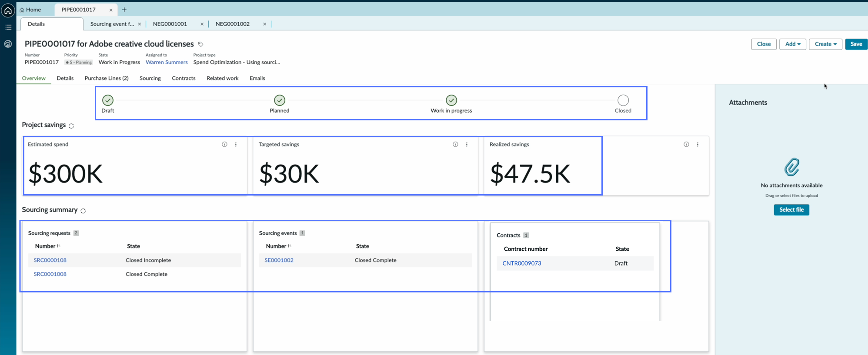Close the NEG0001002 subtab
868x355 pixels.
click(x=264, y=24)
